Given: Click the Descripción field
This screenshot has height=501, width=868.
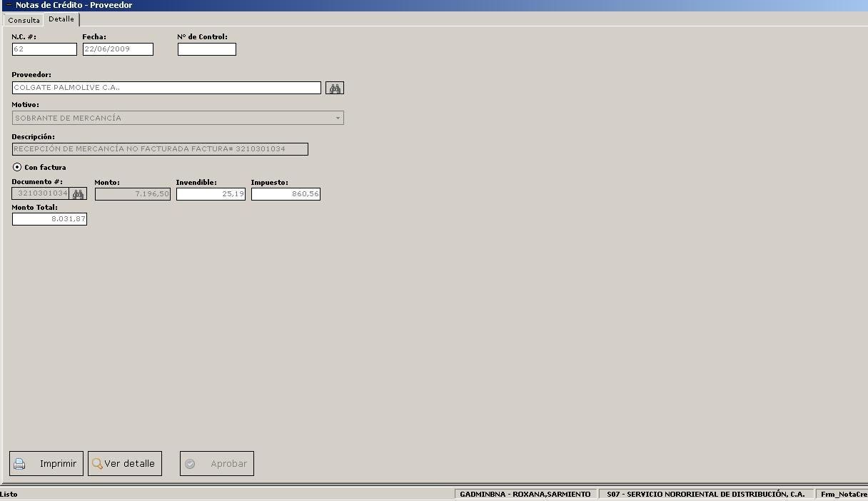Looking at the screenshot, I should 160,149.
